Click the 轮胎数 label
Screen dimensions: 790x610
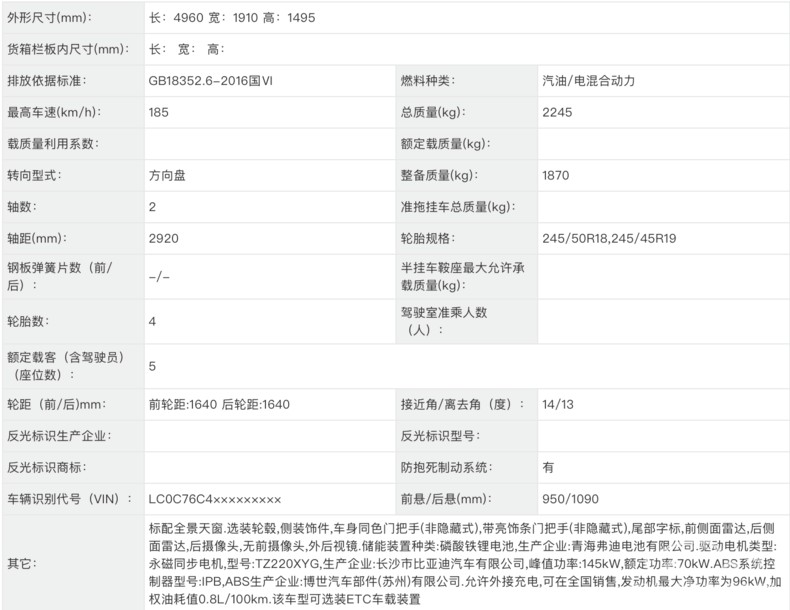[x=28, y=321]
